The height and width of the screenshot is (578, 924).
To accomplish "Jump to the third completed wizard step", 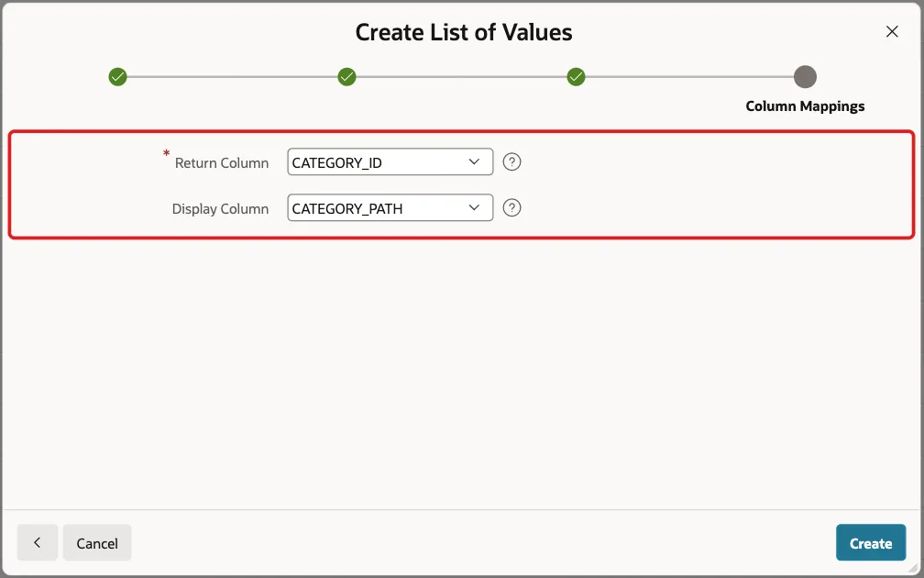I will point(576,77).
